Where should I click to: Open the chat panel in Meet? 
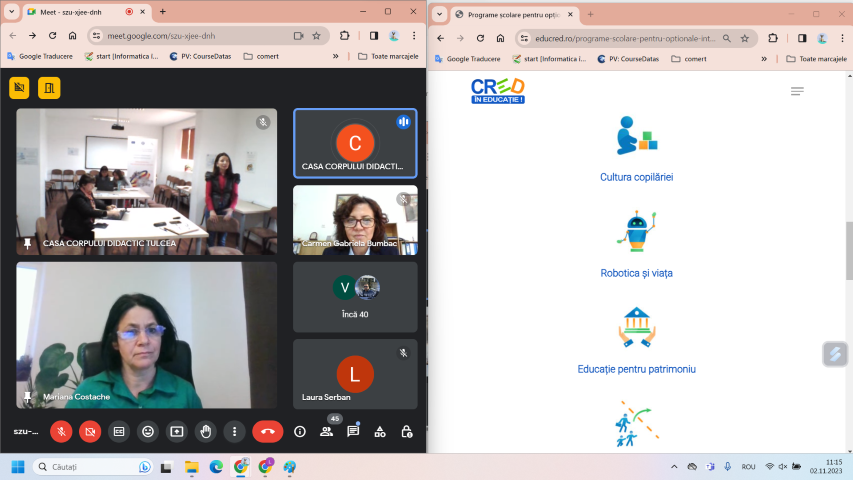pos(353,432)
